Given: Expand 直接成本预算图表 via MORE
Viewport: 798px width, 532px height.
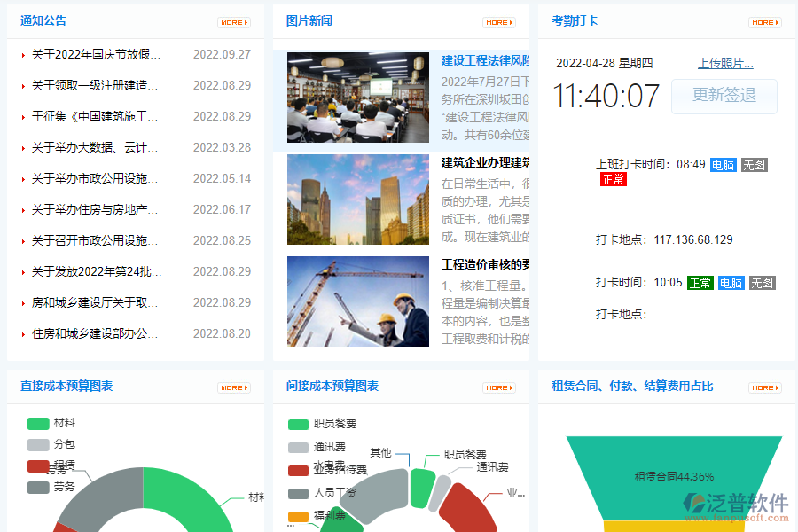Looking at the screenshot, I should 233,387.
